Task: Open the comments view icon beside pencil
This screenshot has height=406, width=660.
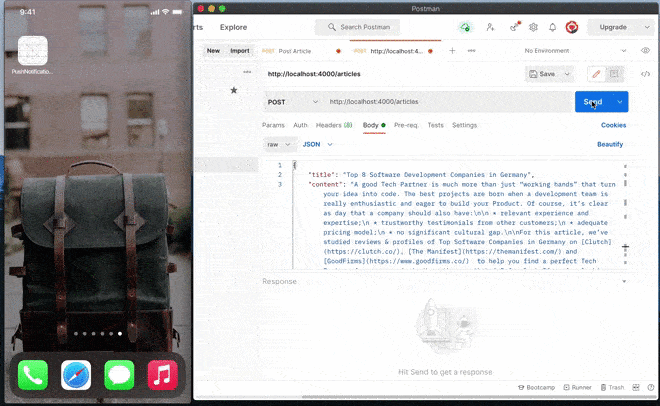Action: (614, 74)
